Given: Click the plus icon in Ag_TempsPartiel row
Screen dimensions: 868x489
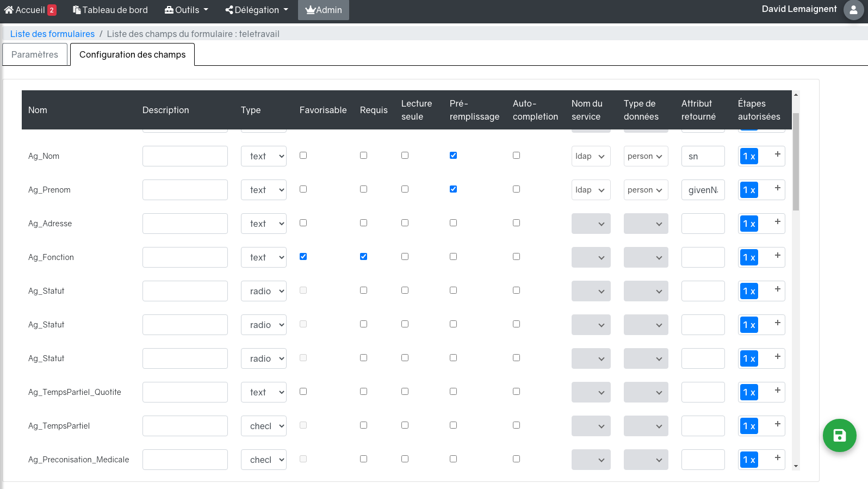Looking at the screenshot, I should pos(777,424).
